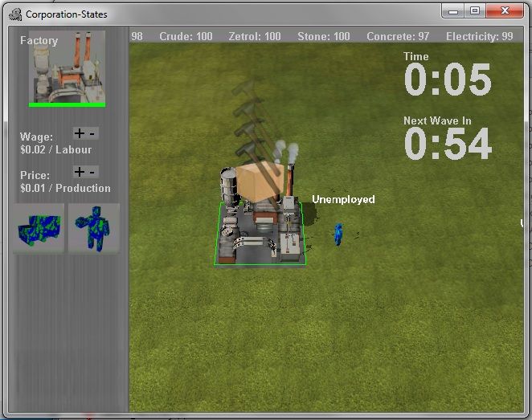This screenshot has width=532, height=420.
Task: Select the Factory thumbnail portrait
Action: coord(68,67)
